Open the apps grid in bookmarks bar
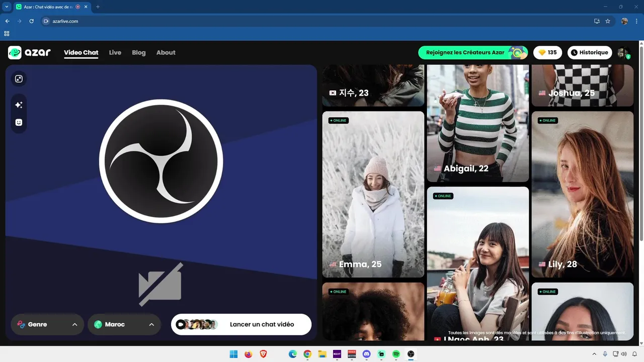This screenshot has height=362, width=644. 7,34
